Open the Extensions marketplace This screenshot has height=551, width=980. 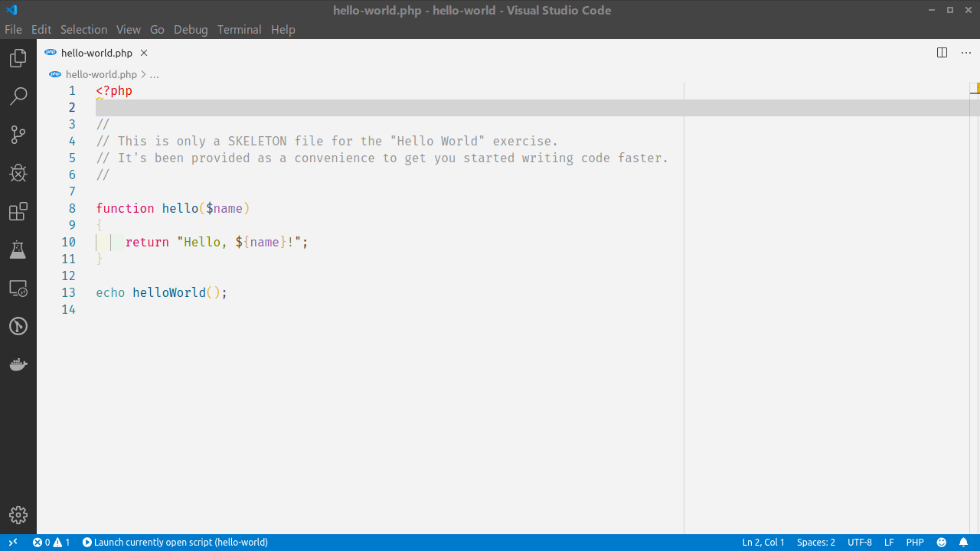(18, 211)
